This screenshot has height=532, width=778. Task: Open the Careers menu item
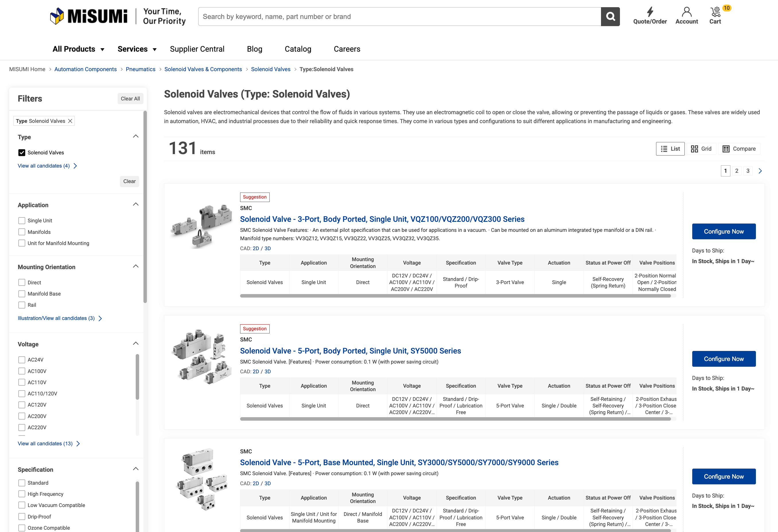[x=347, y=49]
